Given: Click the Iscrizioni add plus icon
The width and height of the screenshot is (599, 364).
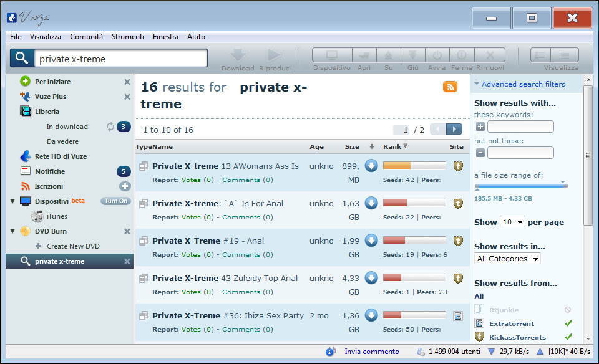Looking at the screenshot, I should pyautogui.click(x=125, y=186).
